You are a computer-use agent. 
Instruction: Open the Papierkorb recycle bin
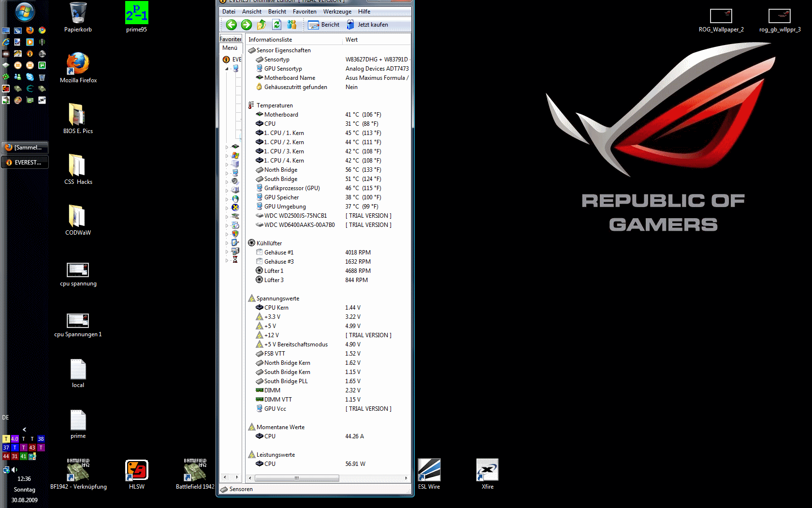[78, 17]
